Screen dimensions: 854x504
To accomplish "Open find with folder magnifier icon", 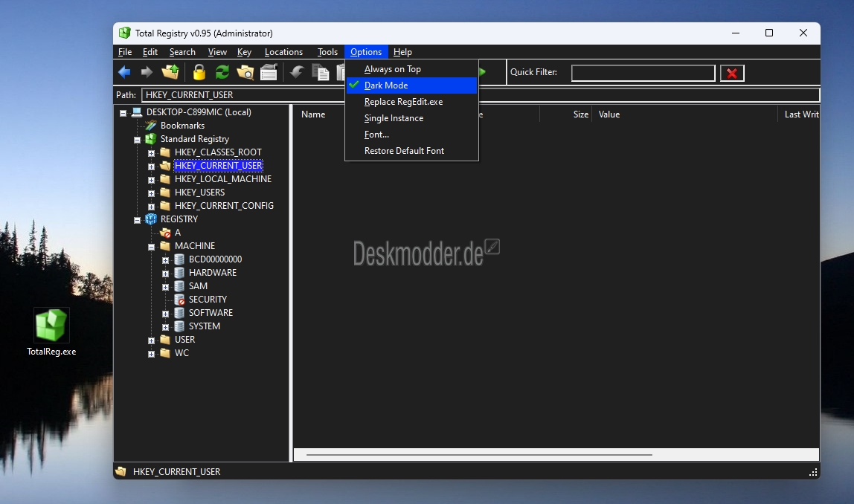I will (x=245, y=72).
